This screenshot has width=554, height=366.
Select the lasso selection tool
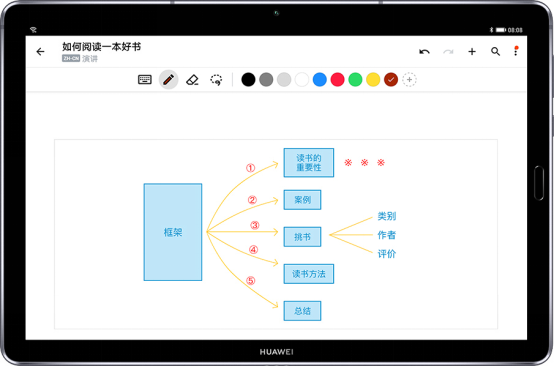pos(216,80)
